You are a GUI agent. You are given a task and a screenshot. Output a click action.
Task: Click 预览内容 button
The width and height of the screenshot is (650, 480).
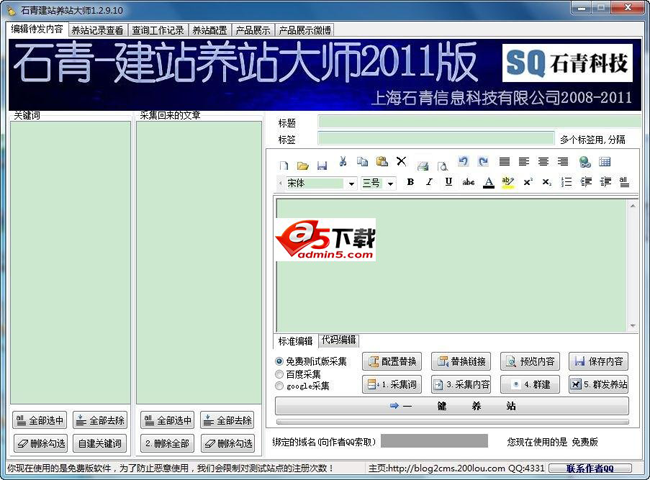[530, 361]
